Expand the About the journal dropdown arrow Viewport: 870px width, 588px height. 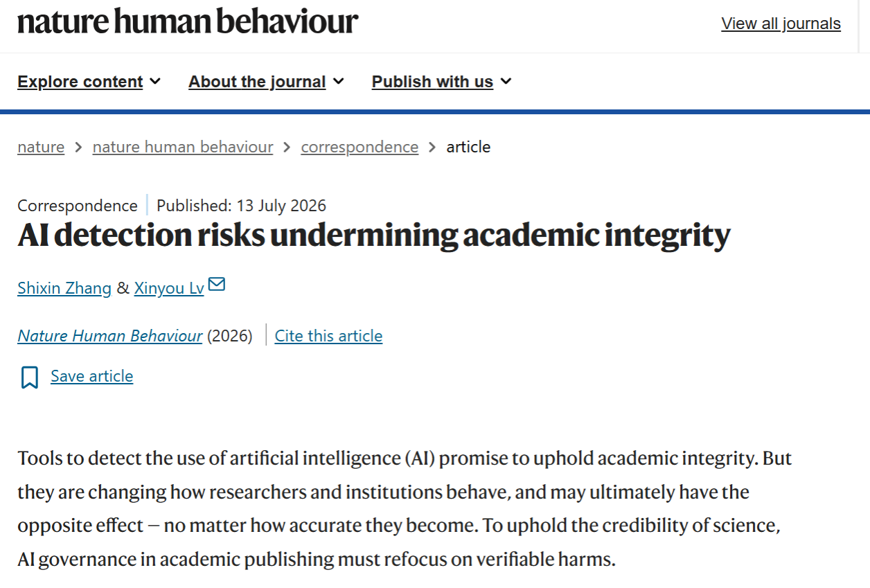(338, 82)
